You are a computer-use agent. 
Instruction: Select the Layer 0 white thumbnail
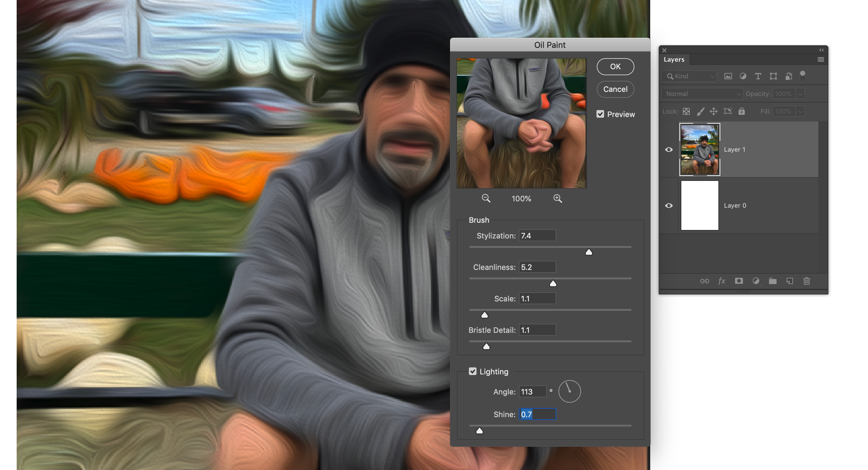click(700, 205)
